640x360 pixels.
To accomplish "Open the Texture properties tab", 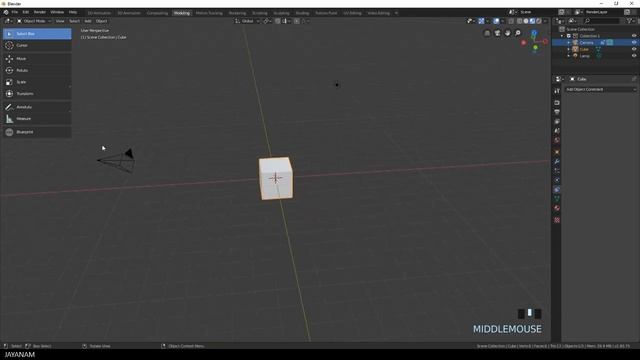I will point(557,220).
